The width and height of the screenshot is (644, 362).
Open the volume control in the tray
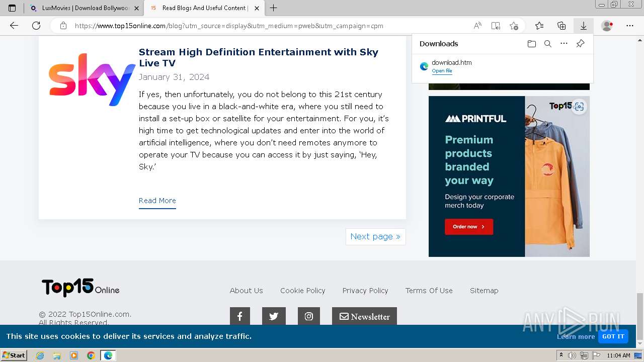572,355
